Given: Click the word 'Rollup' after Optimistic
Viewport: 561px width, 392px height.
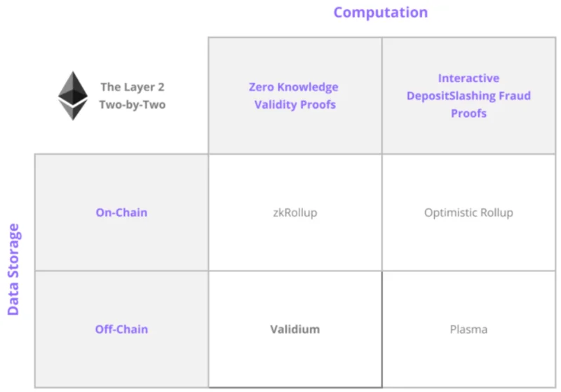Looking at the screenshot, I should [497, 212].
